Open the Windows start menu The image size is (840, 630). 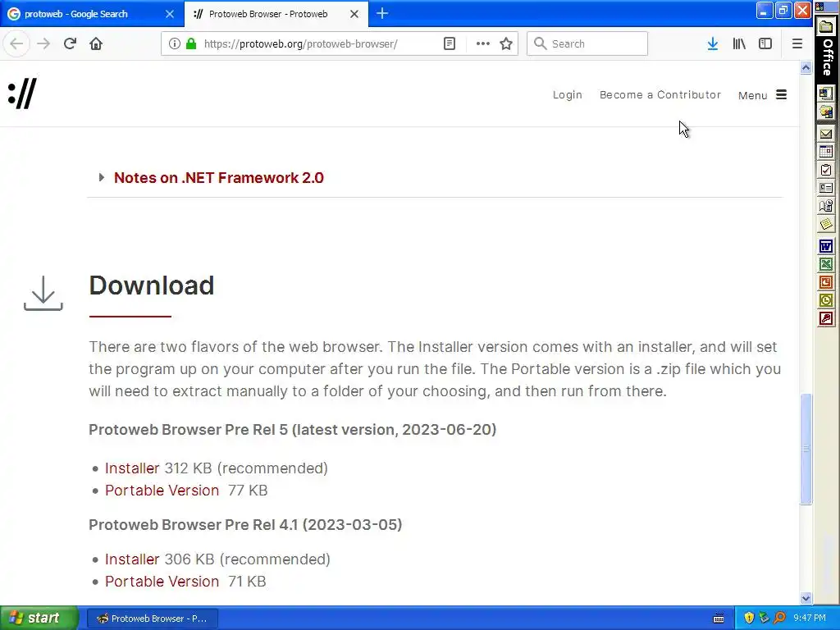pos(39,619)
